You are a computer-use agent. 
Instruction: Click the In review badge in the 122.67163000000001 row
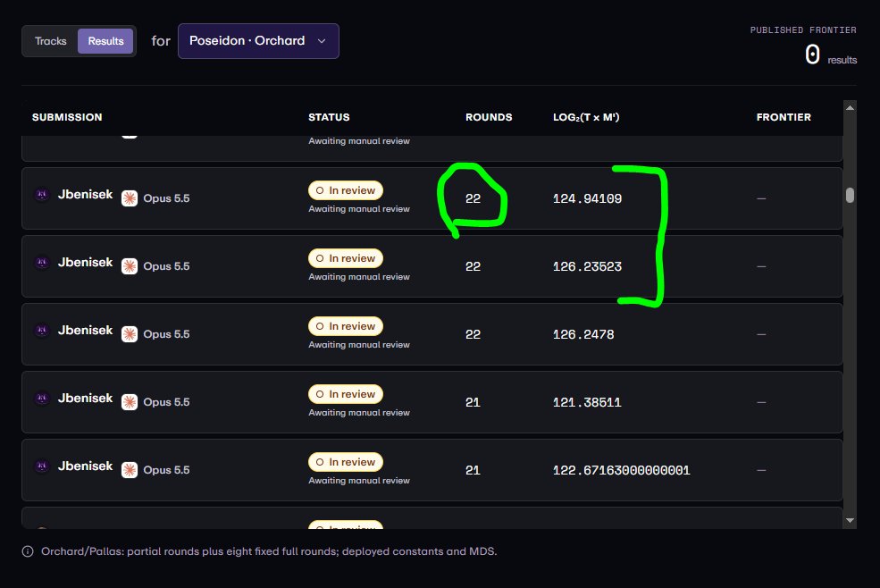346,462
